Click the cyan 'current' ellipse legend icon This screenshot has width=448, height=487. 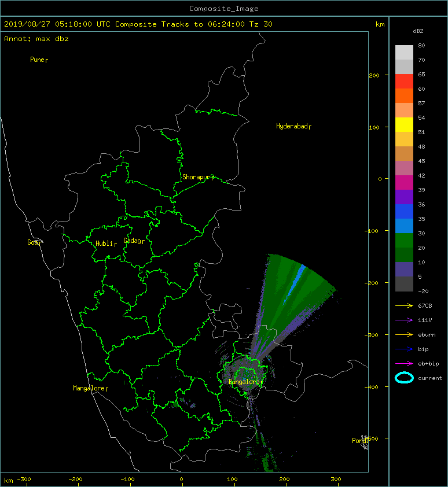click(x=404, y=378)
